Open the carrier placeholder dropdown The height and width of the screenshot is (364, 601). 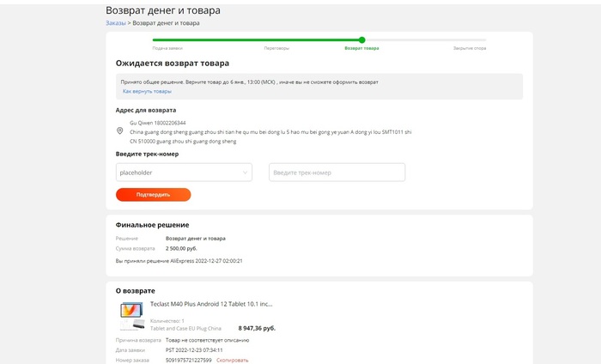pyautogui.click(x=184, y=173)
